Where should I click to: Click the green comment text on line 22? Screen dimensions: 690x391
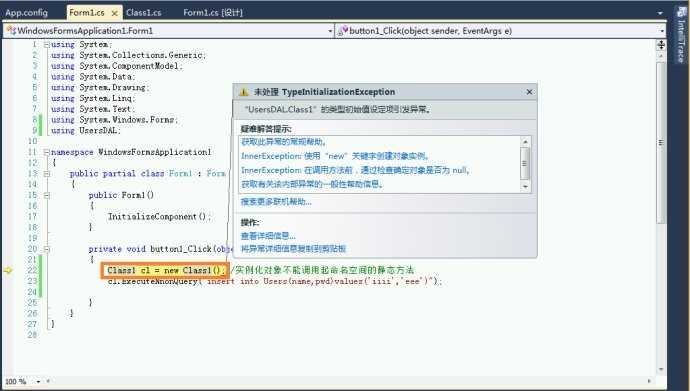pyautogui.click(x=322, y=270)
